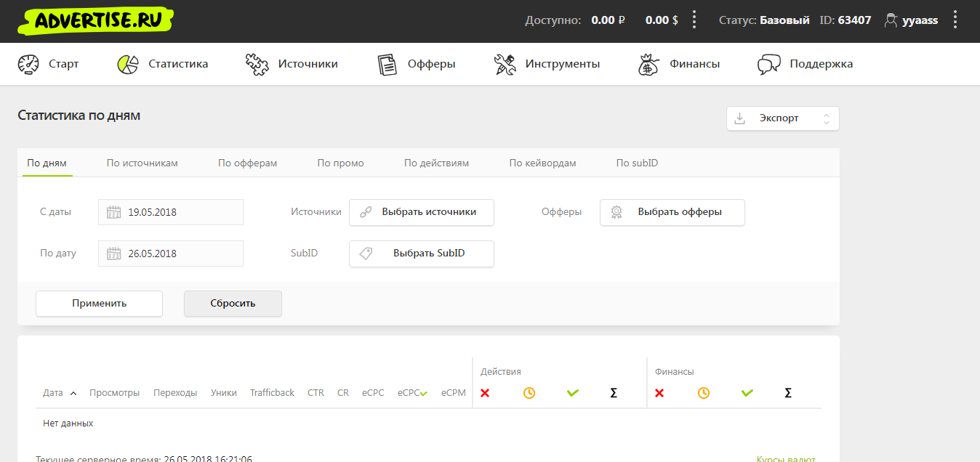Click the Сбросить button
Image resolution: width=980 pixels, height=462 pixels.
(x=233, y=303)
